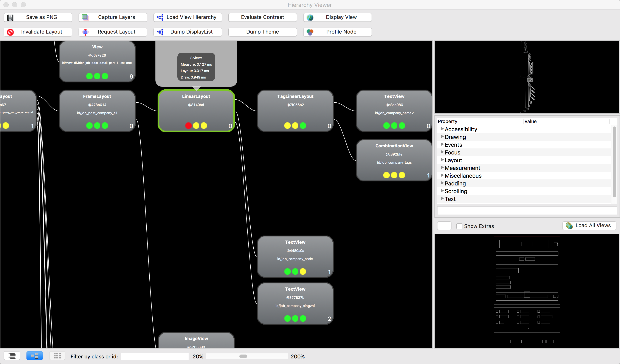Expand the Padding property group
620x364 pixels.
coord(442,183)
